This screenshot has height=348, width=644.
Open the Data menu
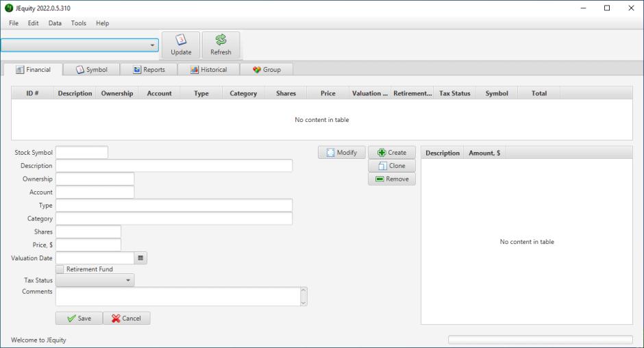[55, 23]
